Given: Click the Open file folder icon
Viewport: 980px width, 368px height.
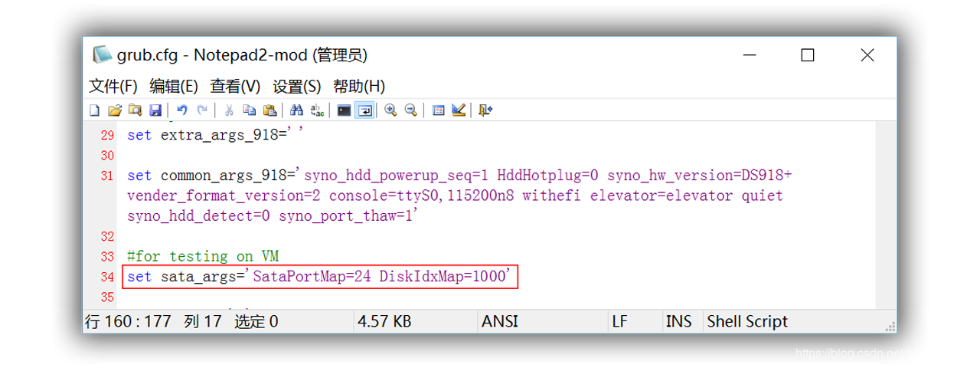Looking at the screenshot, I should point(115,110).
